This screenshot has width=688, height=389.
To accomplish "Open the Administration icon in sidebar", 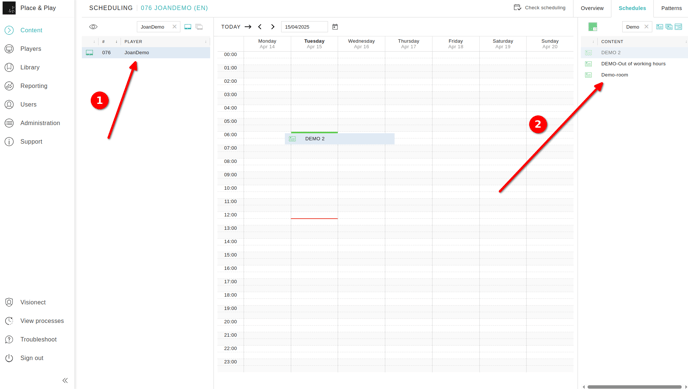I will pos(9,123).
